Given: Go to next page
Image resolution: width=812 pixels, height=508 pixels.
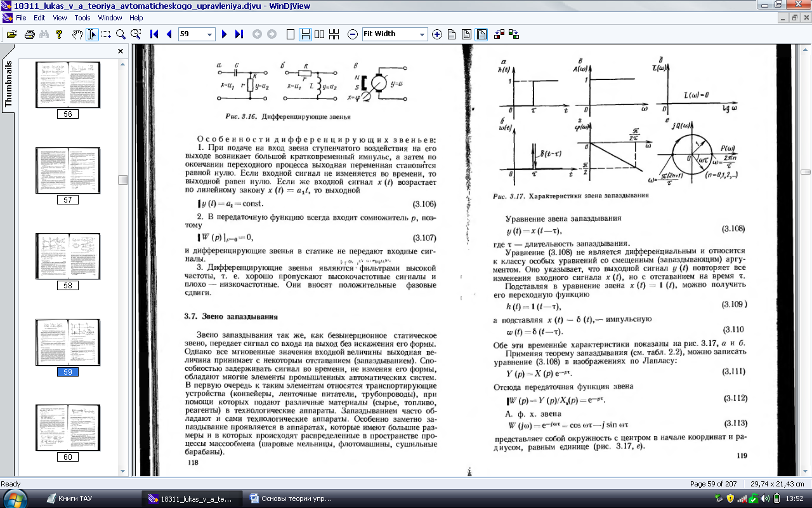Looking at the screenshot, I should pos(224,34).
